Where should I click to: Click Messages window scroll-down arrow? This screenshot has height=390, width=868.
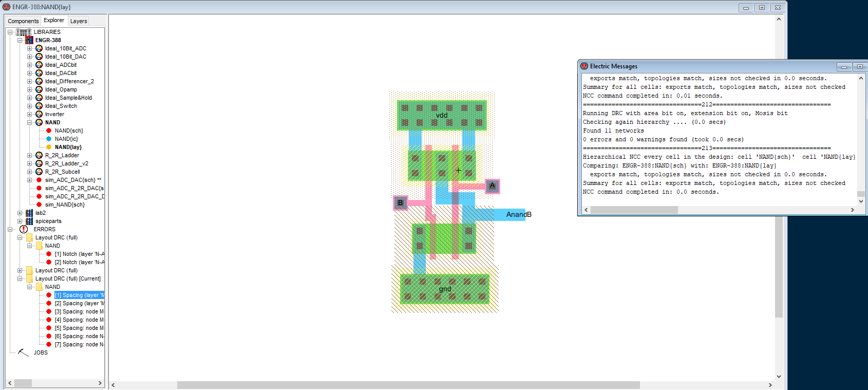tap(861, 201)
